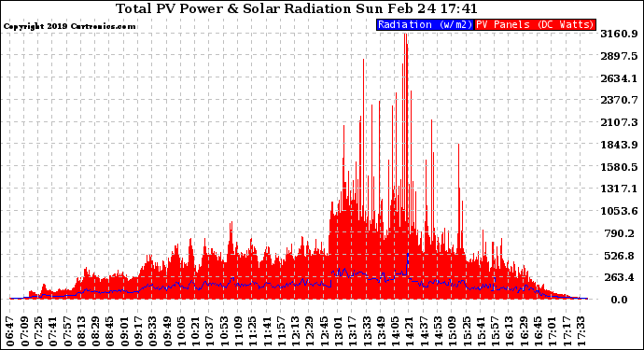
Task: Select the blue 'Radiation (w/m2)' legend entry
Action: click(x=425, y=24)
